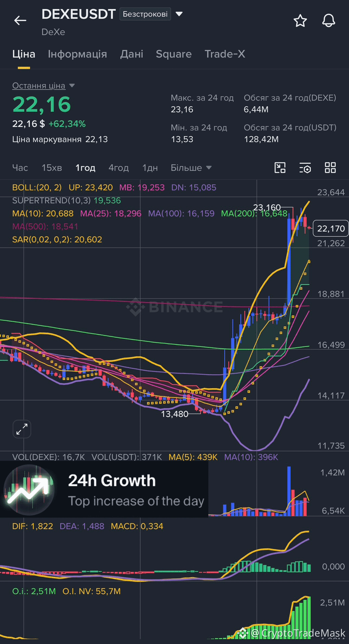This screenshot has height=644, width=349.
Task: Tap the Ціна маркування 22,13 value
Action: tap(60, 139)
